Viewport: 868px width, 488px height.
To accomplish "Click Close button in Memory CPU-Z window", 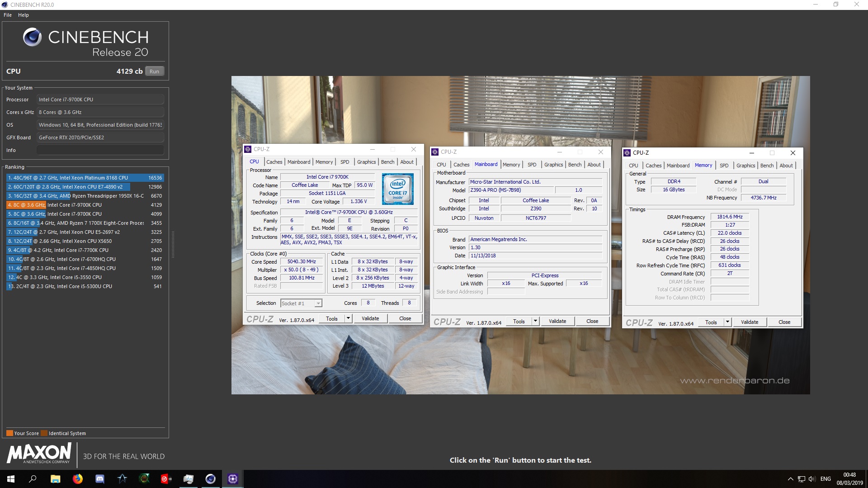I will coord(784,322).
